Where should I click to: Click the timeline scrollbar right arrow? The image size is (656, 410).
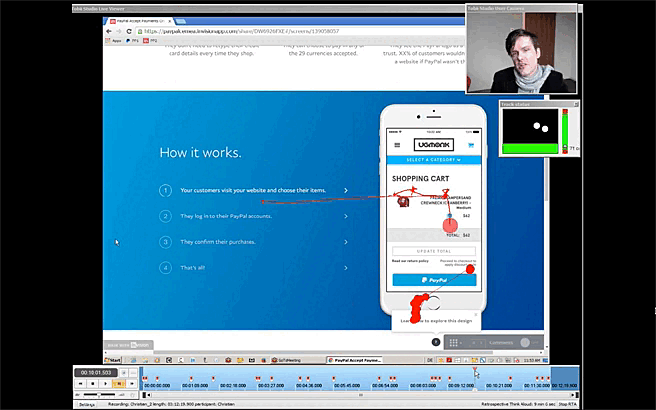[574, 395]
